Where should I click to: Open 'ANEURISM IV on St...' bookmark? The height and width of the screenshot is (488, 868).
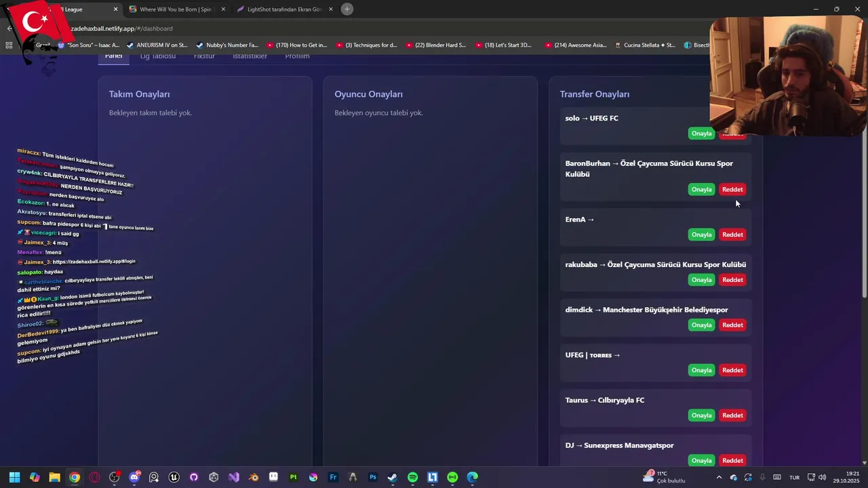pyautogui.click(x=157, y=45)
